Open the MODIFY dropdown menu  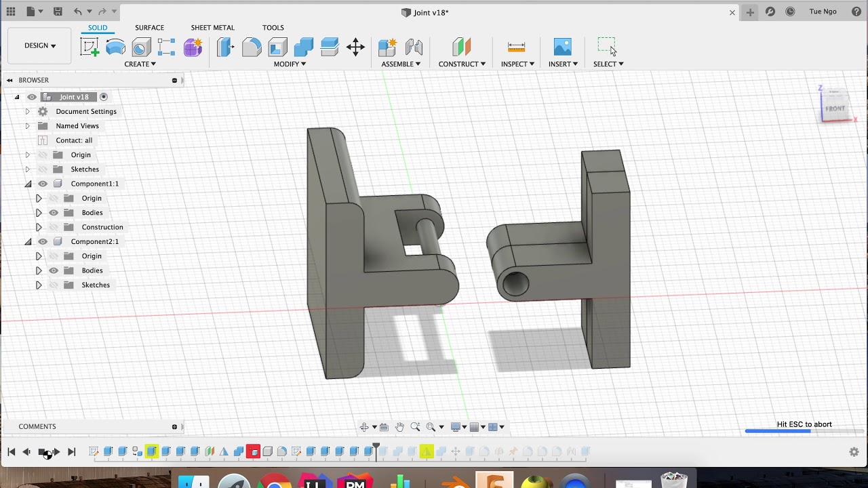(290, 64)
